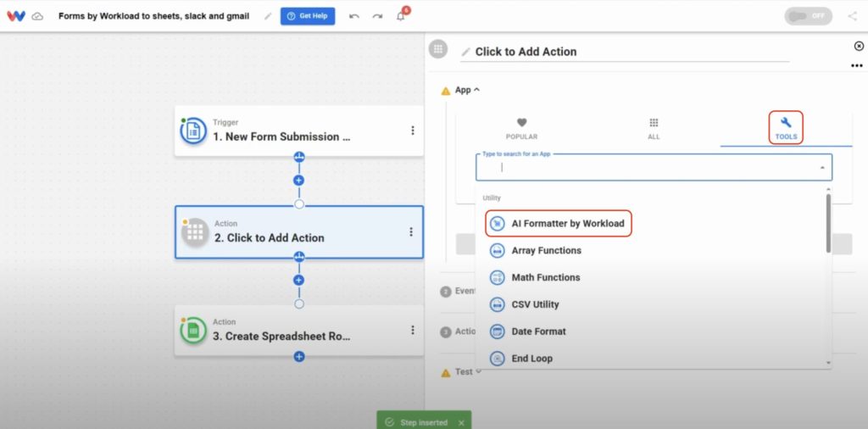The width and height of the screenshot is (868, 429).
Task: Click step 2 grid placeholder icon
Action: 195,232
